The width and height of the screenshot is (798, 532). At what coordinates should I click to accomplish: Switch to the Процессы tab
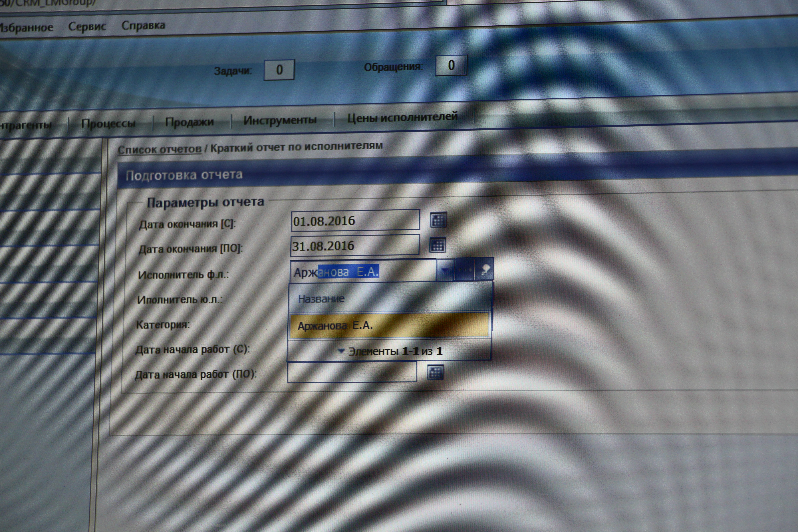(x=108, y=123)
